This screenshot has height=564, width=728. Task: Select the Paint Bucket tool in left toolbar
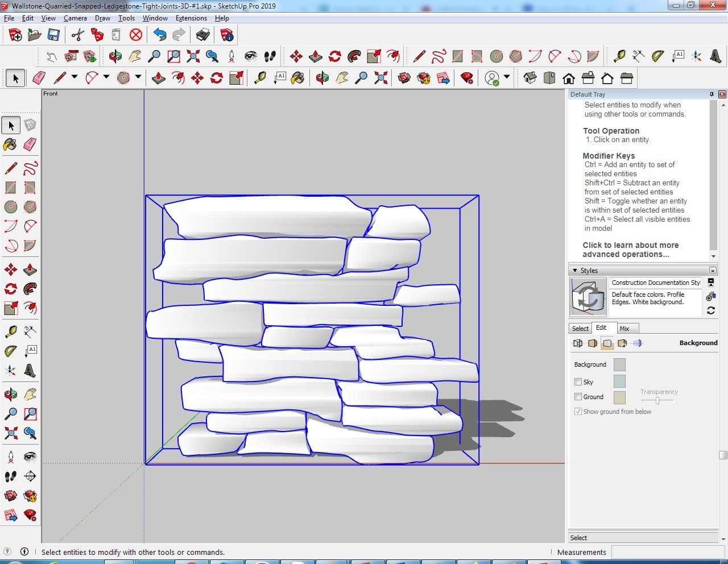click(10, 144)
